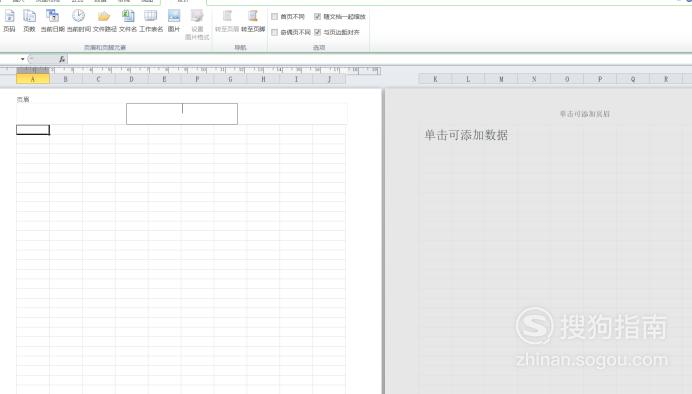
Task: Toggle Scale with Document (随文档一起缩放) checkbox
Action: 340,17
